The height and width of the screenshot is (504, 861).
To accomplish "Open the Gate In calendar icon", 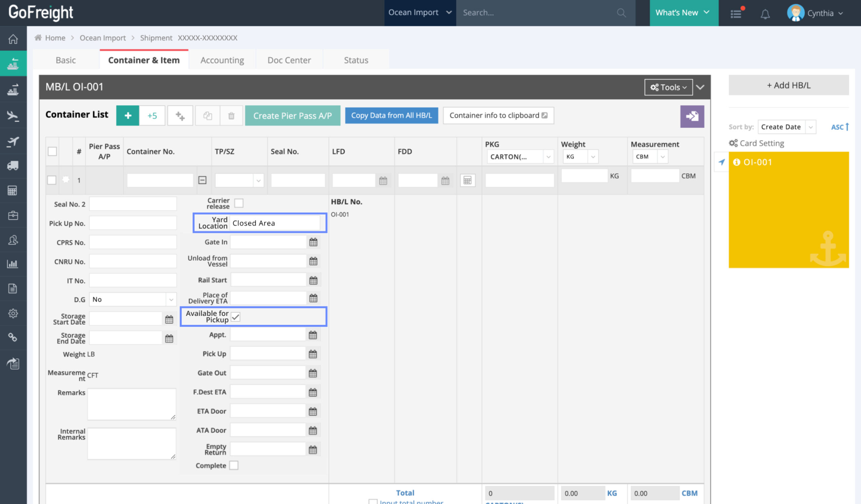I will [x=313, y=242].
